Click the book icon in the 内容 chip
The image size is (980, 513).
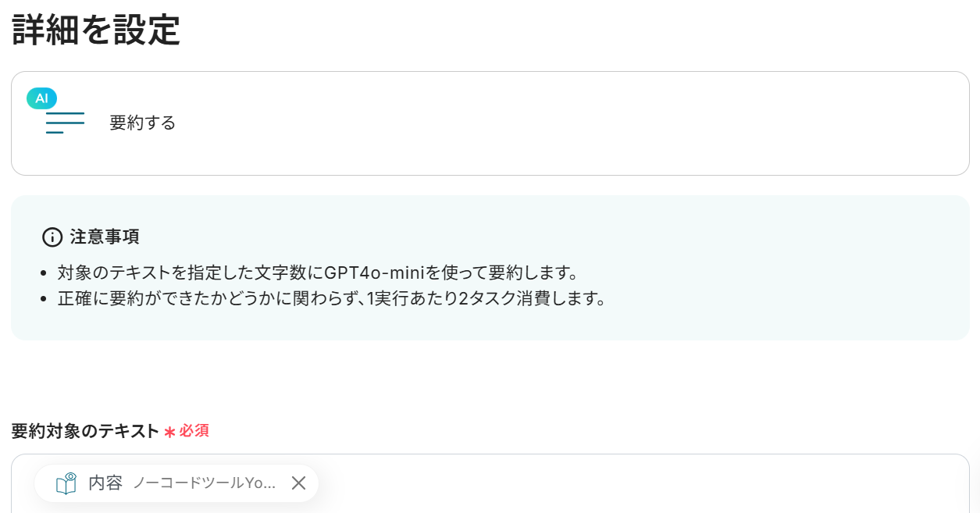coord(66,483)
